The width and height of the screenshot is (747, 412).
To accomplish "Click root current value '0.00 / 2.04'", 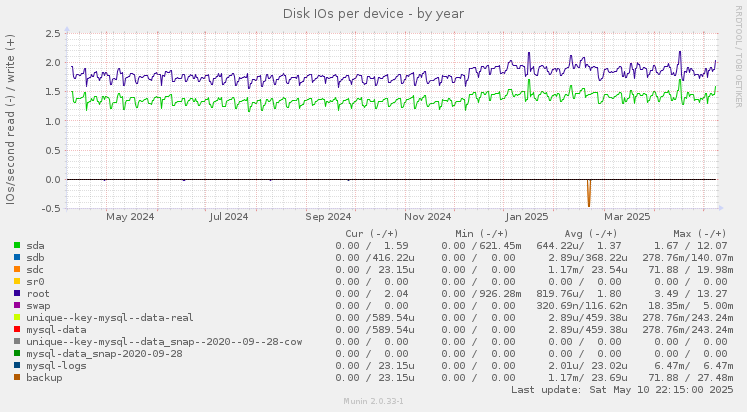I will [372, 294].
